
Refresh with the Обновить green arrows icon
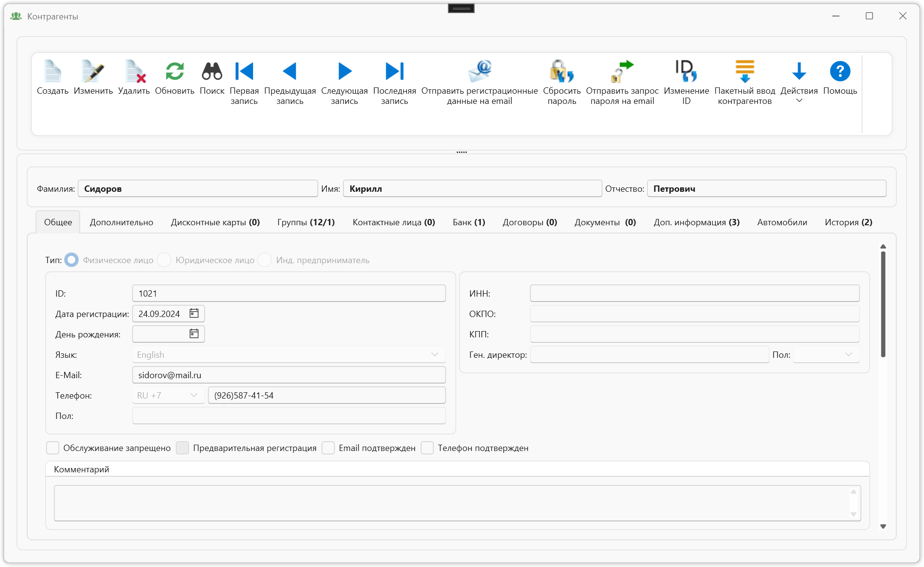[x=174, y=71]
